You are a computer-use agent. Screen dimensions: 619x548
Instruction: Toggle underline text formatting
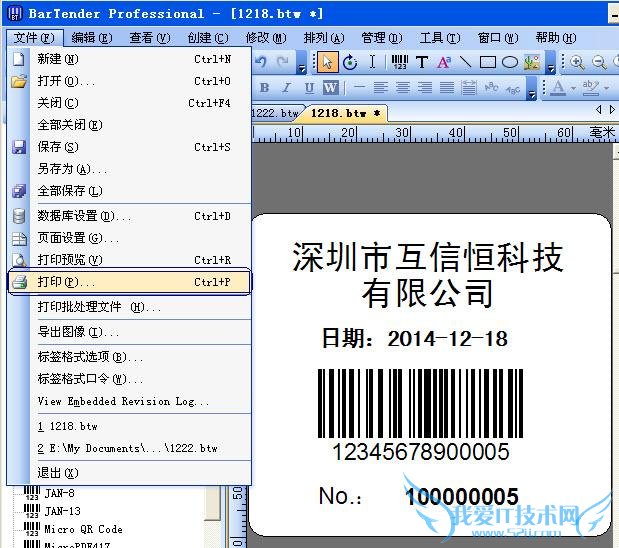coord(309,88)
